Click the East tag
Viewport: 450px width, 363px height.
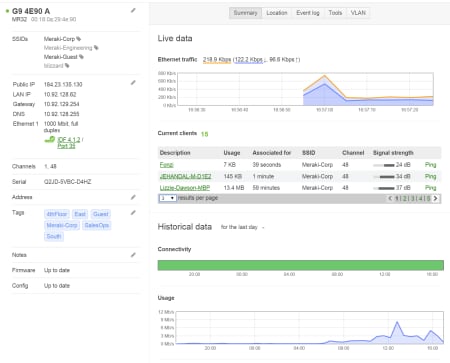click(80, 214)
